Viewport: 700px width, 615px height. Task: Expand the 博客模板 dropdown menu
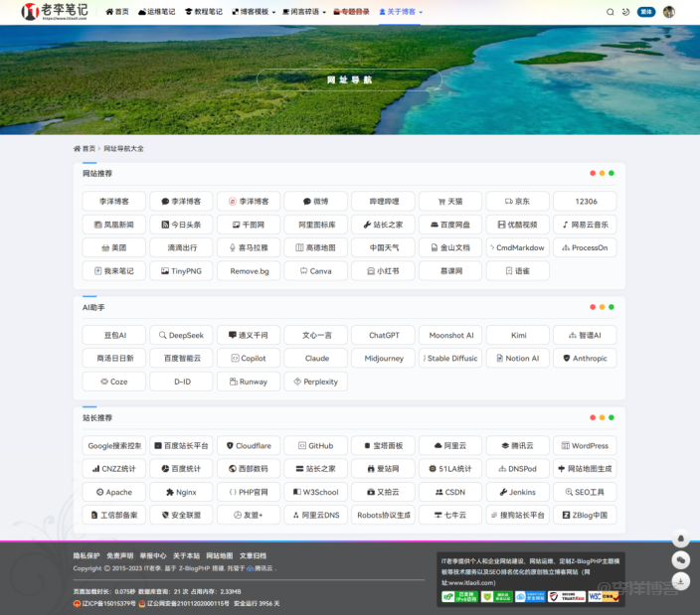point(253,12)
